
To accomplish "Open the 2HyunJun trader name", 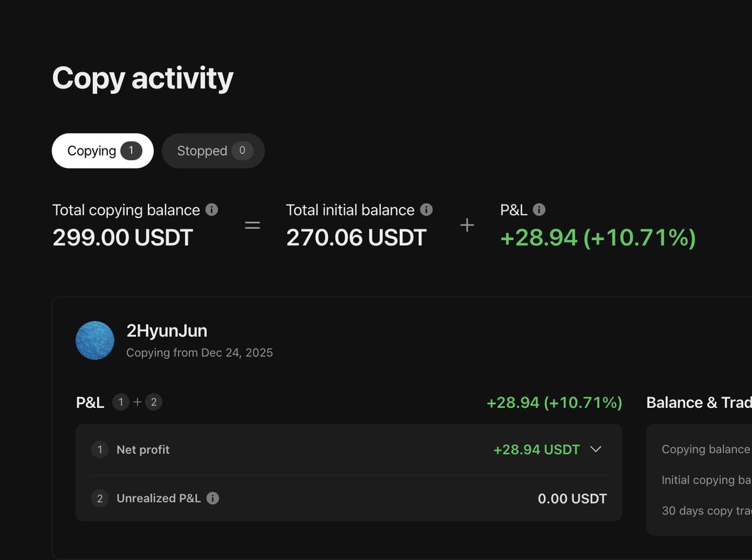I will (167, 331).
